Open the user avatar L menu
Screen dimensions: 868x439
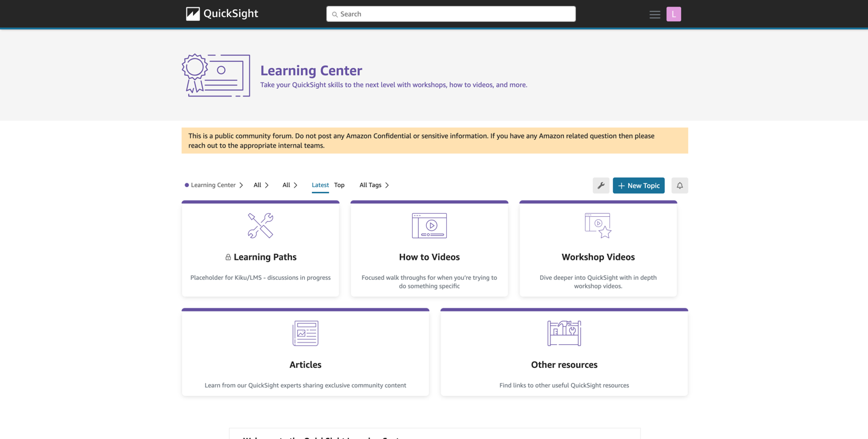[x=674, y=15]
